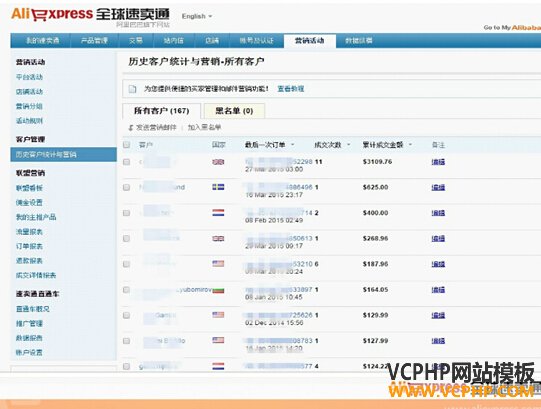Image resolution: width=541 pixels, height=409 pixels.
Task: Click the Go to My Alibaba link
Action: click(512, 27)
